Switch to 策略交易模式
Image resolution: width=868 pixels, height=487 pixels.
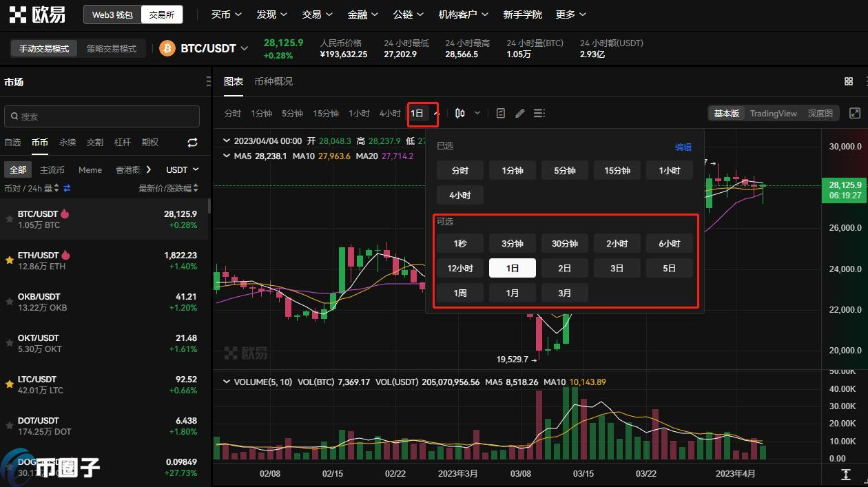[112, 49]
